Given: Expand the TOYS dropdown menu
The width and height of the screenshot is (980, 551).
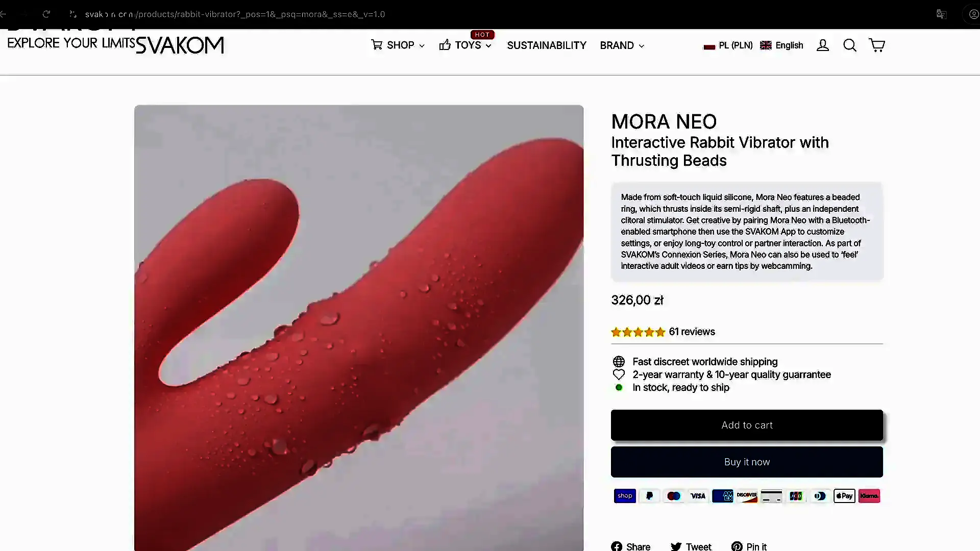Looking at the screenshot, I should (x=465, y=45).
